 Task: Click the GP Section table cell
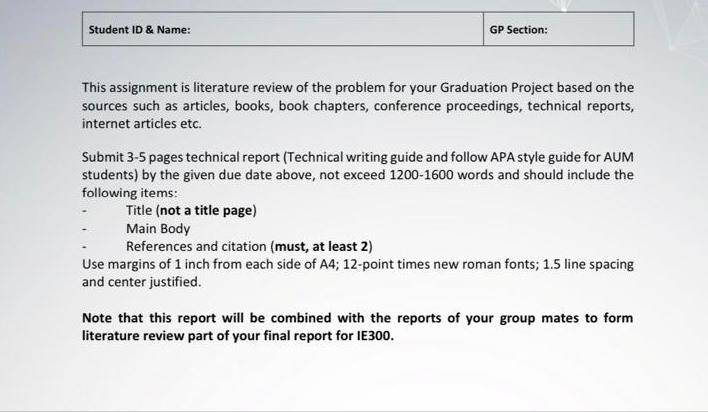pos(559,29)
